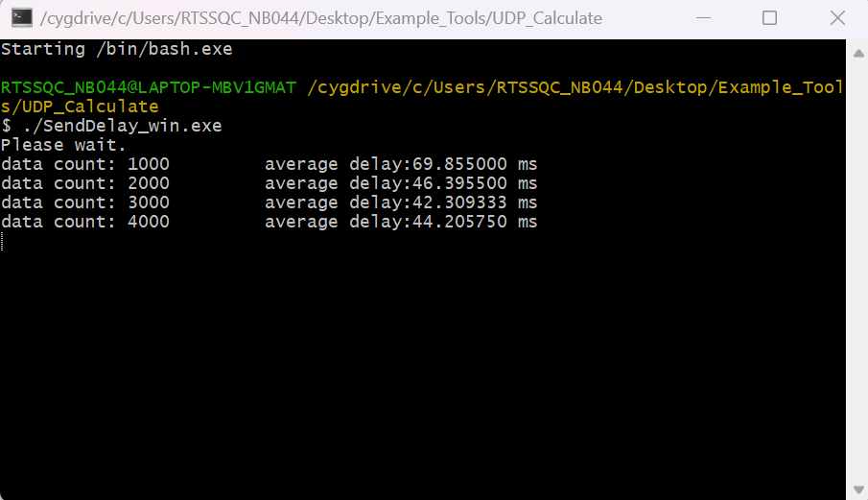Viewport: 868px width, 500px height.
Task: Click the 'data count: 4000' text
Action: click(85, 222)
